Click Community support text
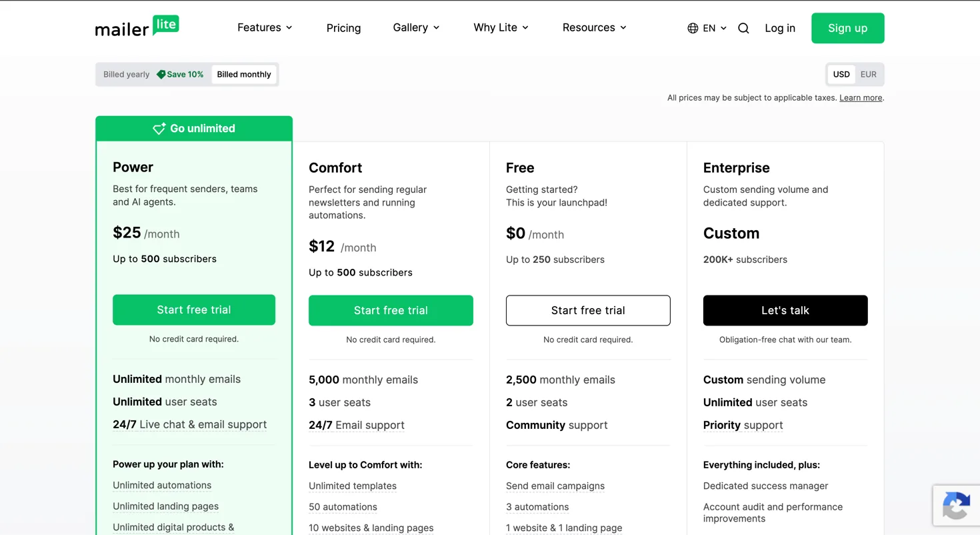The height and width of the screenshot is (535, 980). coord(557,425)
